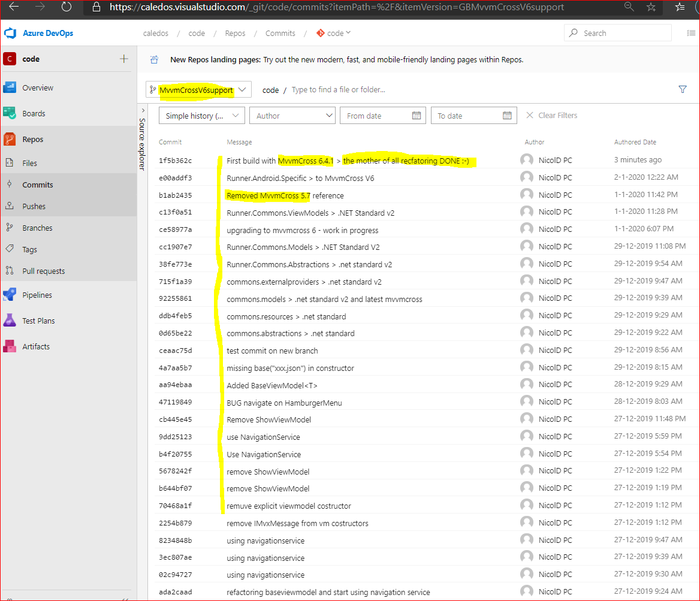This screenshot has height=601, width=700.
Task: Reload the page with refresh icon
Action: point(66,7)
